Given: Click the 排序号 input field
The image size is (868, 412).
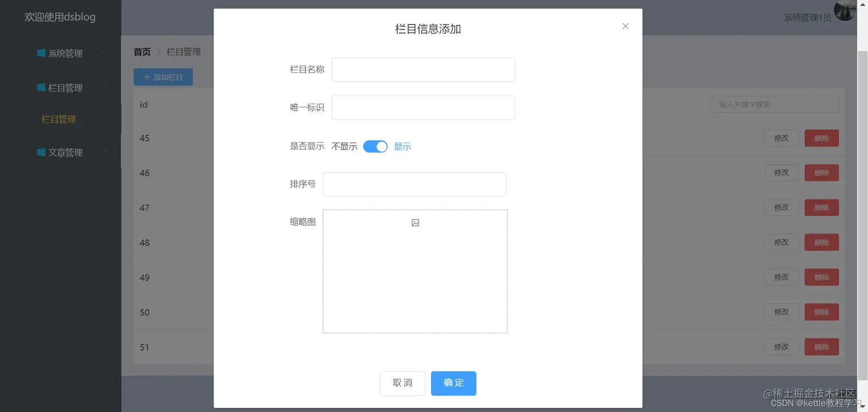Looking at the screenshot, I should [x=414, y=184].
